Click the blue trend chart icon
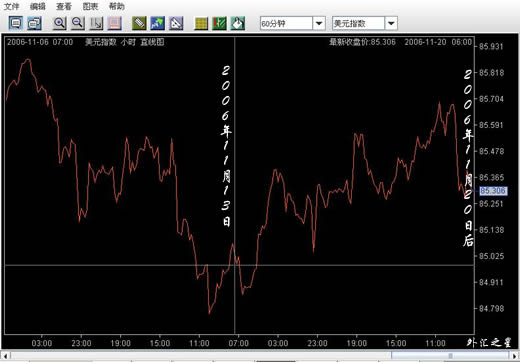 [x=157, y=23]
